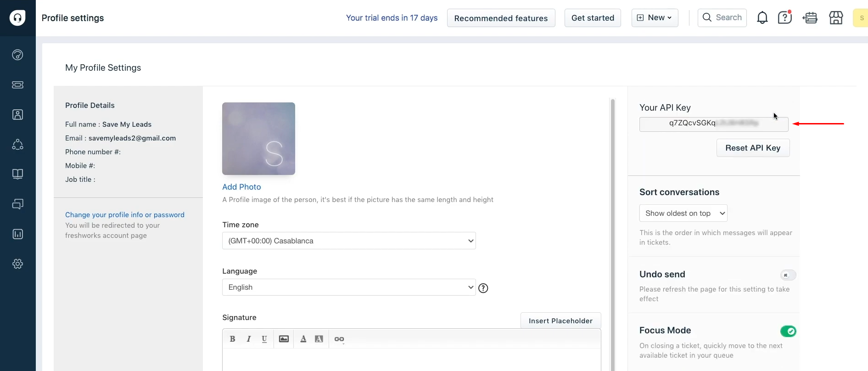Insert link in signature editor

point(339,339)
